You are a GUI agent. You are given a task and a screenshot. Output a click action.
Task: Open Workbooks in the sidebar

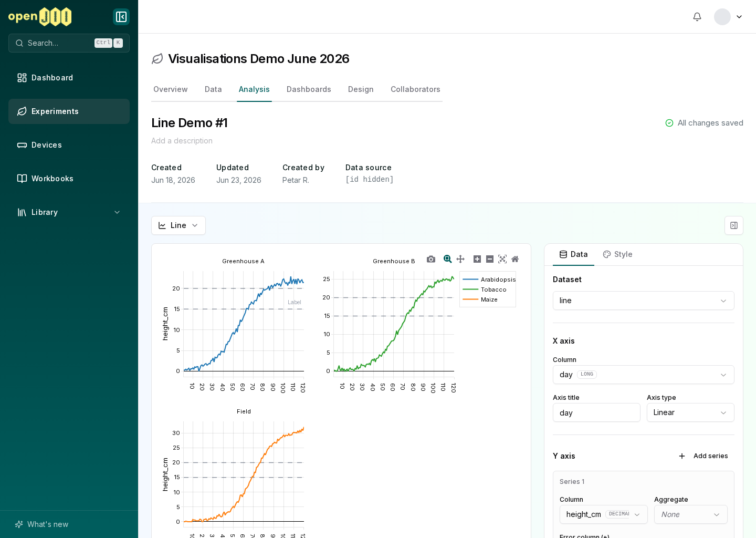[x=69, y=179]
